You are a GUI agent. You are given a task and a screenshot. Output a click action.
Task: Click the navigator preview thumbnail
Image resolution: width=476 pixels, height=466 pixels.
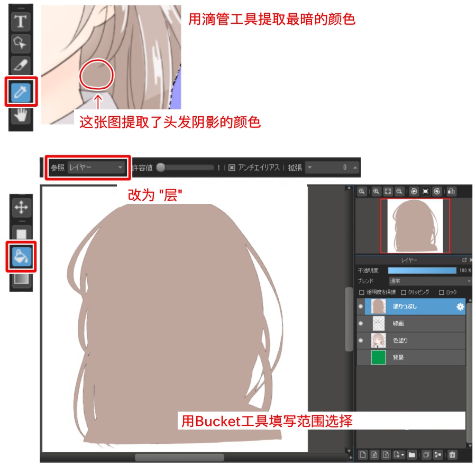[x=415, y=226]
